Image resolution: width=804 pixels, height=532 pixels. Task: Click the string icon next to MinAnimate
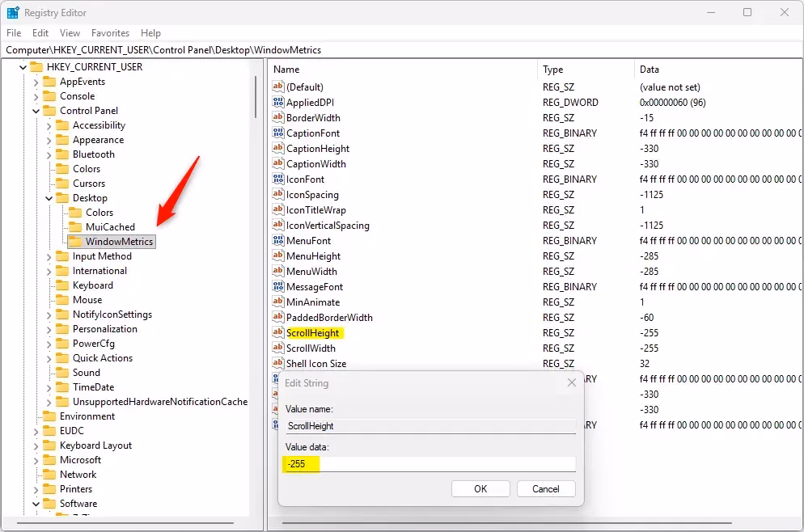pyautogui.click(x=279, y=302)
